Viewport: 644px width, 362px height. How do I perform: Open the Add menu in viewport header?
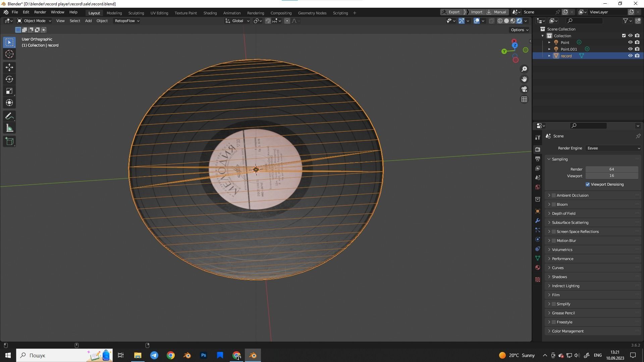(x=88, y=21)
